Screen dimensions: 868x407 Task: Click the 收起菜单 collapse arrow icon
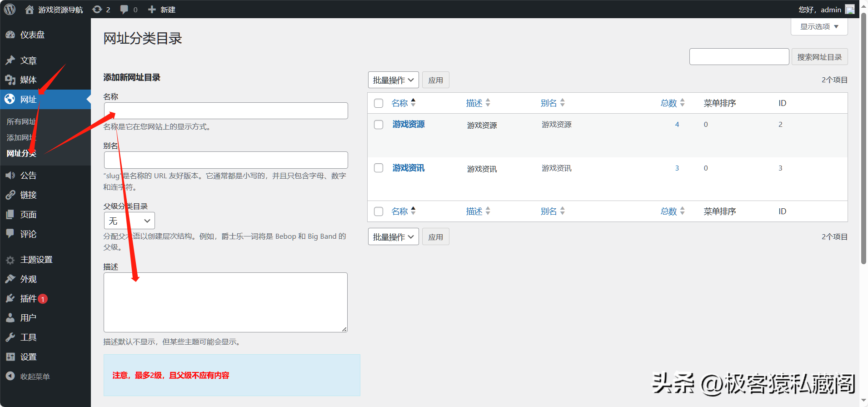pyautogui.click(x=10, y=376)
